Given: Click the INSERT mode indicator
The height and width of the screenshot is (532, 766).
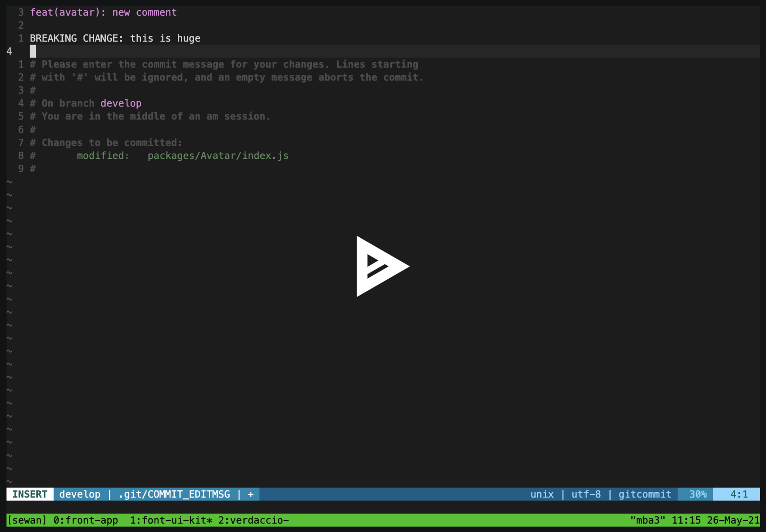Looking at the screenshot, I should (30, 494).
